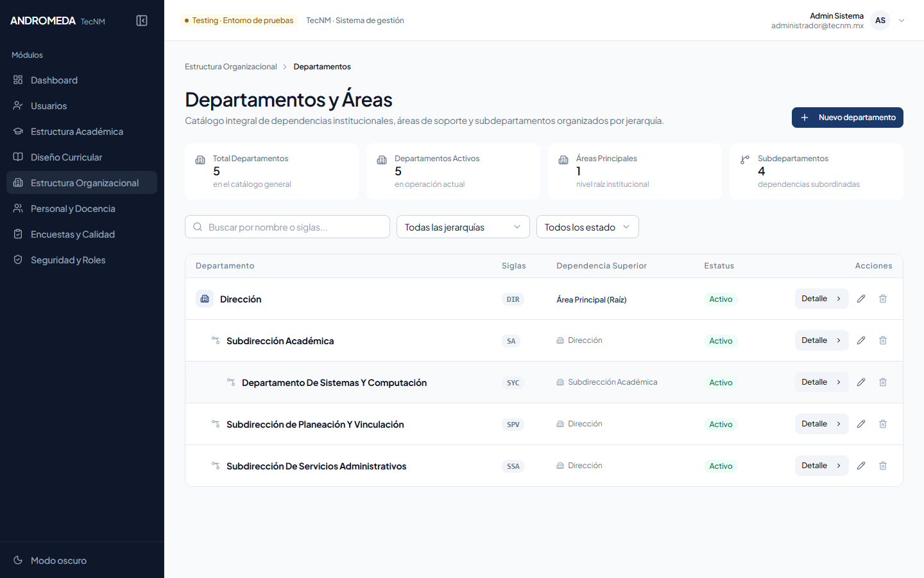Click the Estructura Organizacional breadcrumb link
Viewport: 924px width, 578px height.
click(231, 67)
